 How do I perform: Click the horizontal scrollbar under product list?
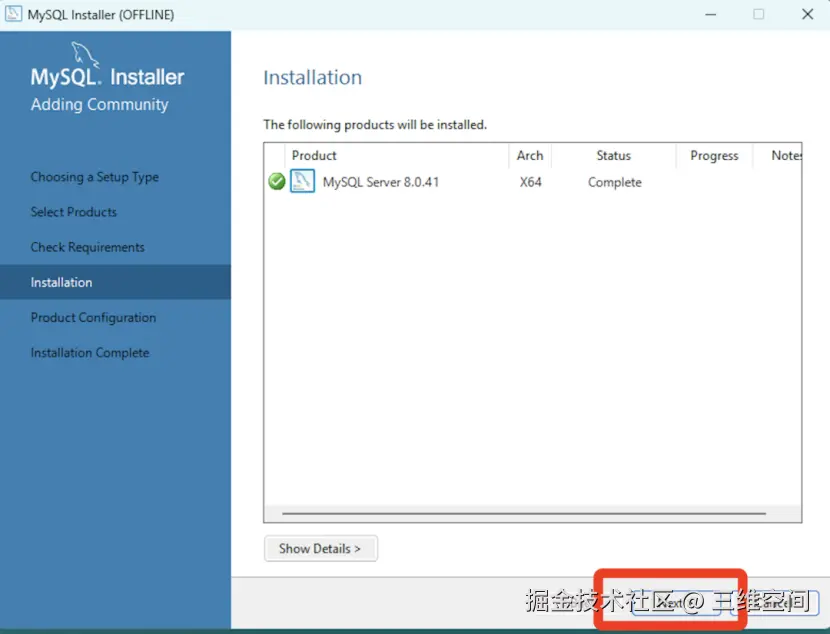[x=530, y=512]
